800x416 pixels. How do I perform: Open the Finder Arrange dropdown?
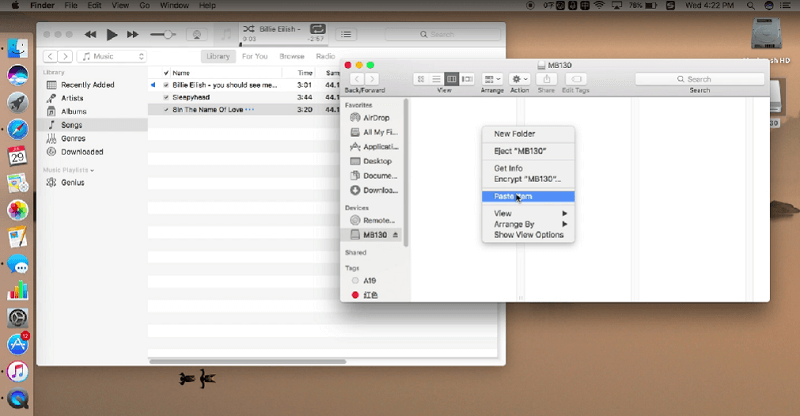pyautogui.click(x=492, y=79)
